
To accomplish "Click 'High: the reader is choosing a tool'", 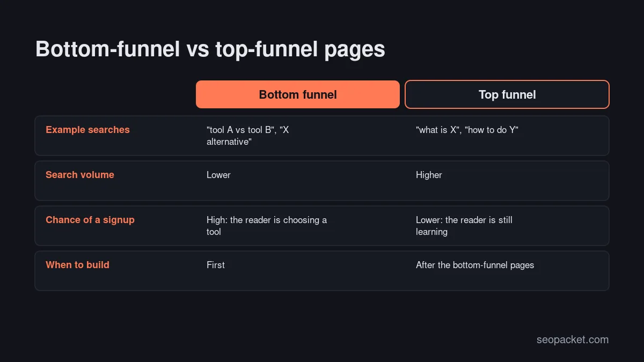I will (267, 226).
